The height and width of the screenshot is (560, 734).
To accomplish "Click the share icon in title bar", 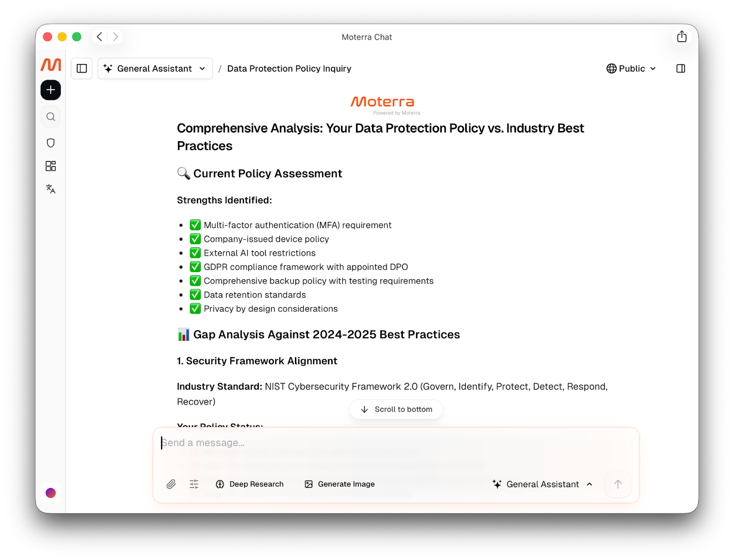I will pyautogui.click(x=682, y=37).
